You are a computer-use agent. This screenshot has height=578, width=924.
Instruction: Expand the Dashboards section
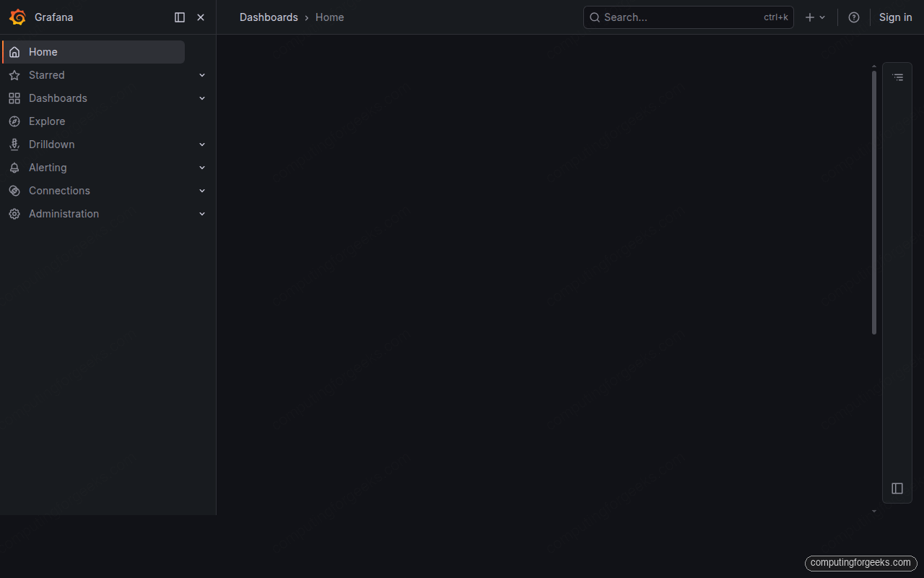(202, 98)
